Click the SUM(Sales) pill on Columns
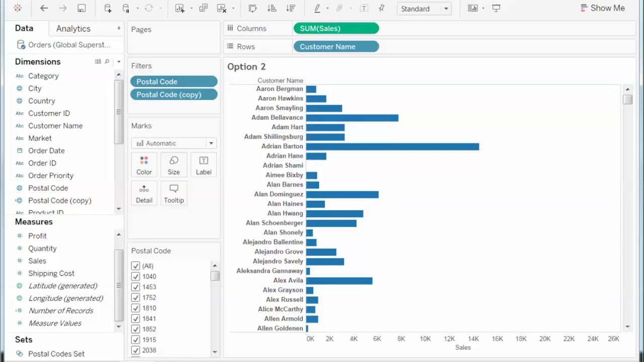The width and height of the screenshot is (644, 362). tap(336, 29)
